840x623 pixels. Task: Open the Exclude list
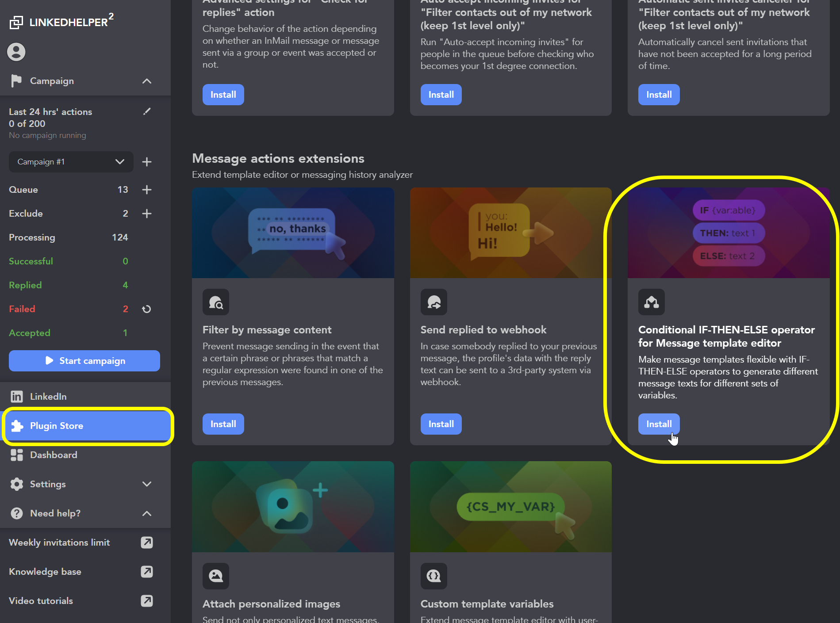[68, 214]
